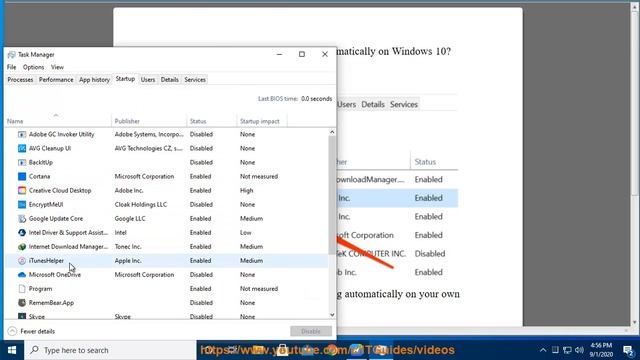Sort by the Startup impact column header
Screen dimensions: 640x360
pos(262,121)
